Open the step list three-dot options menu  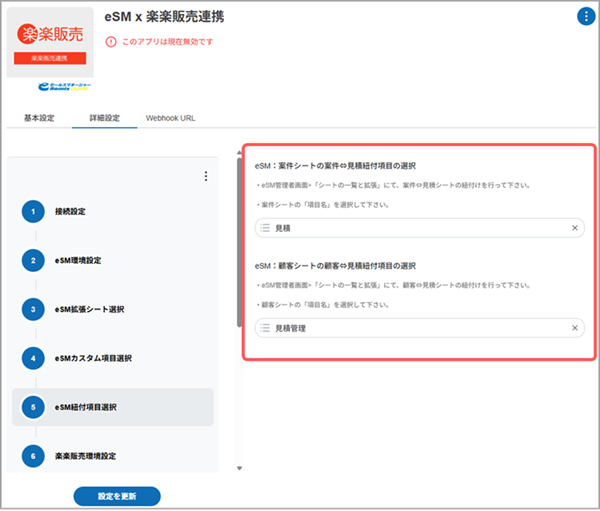[206, 176]
